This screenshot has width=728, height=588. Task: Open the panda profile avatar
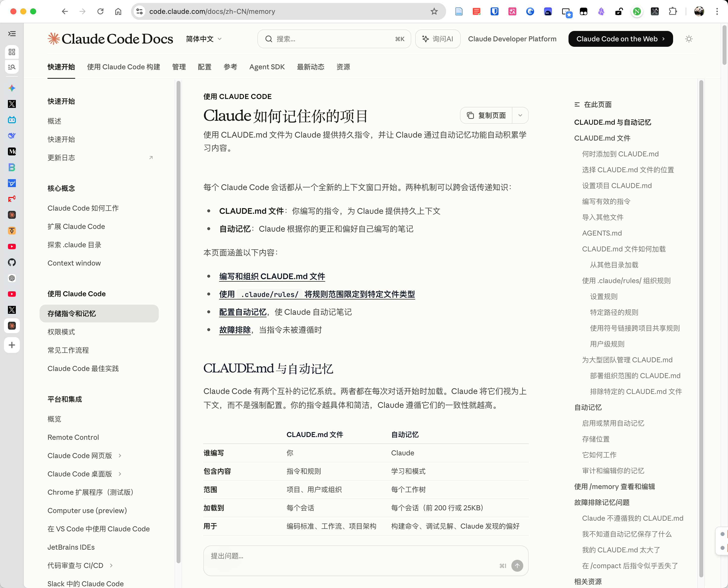(699, 12)
